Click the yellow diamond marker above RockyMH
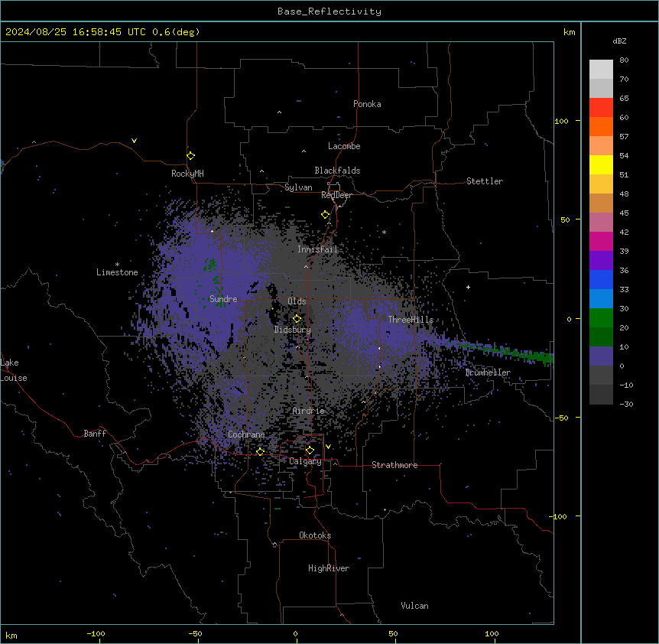 tap(191, 156)
